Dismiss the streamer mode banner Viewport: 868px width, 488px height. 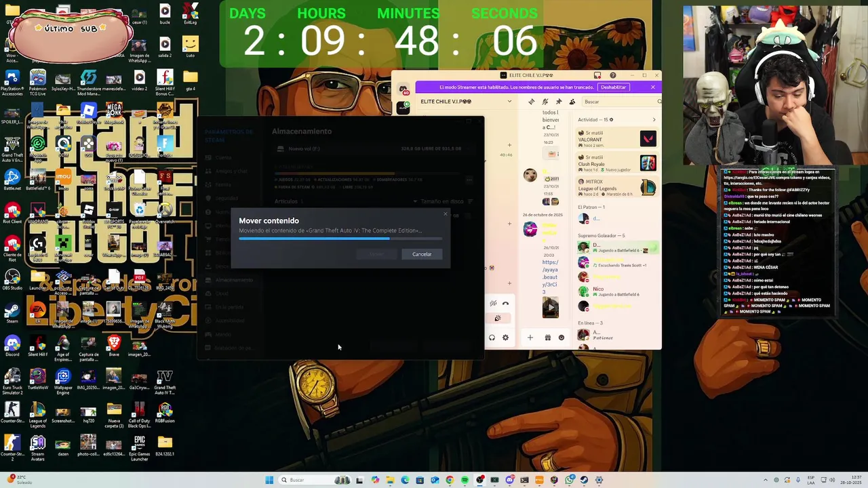[652, 87]
